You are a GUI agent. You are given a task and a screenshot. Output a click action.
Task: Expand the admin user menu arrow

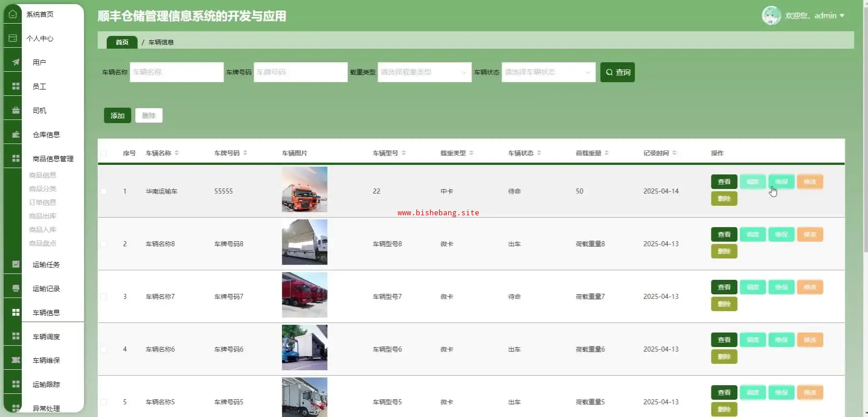coord(842,15)
